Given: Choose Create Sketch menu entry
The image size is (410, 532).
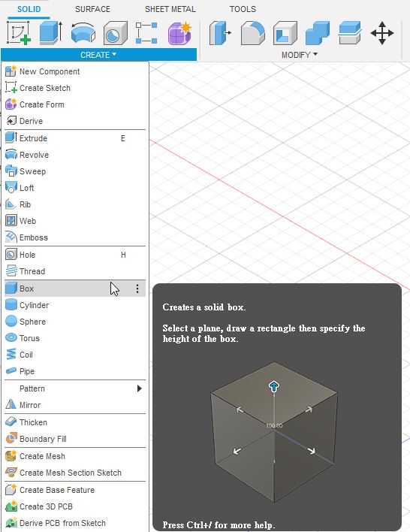Looking at the screenshot, I should coord(75,88).
